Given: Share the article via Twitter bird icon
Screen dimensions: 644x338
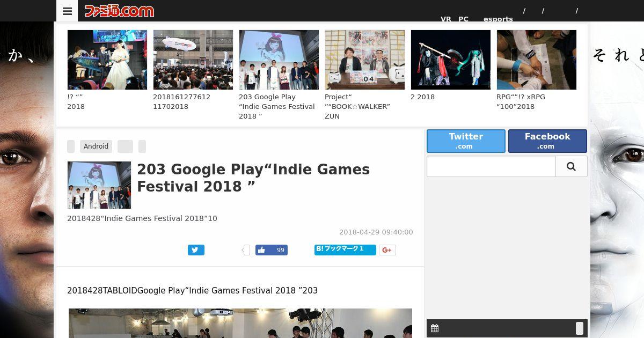Looking at the screenshot, I should 196,250.
